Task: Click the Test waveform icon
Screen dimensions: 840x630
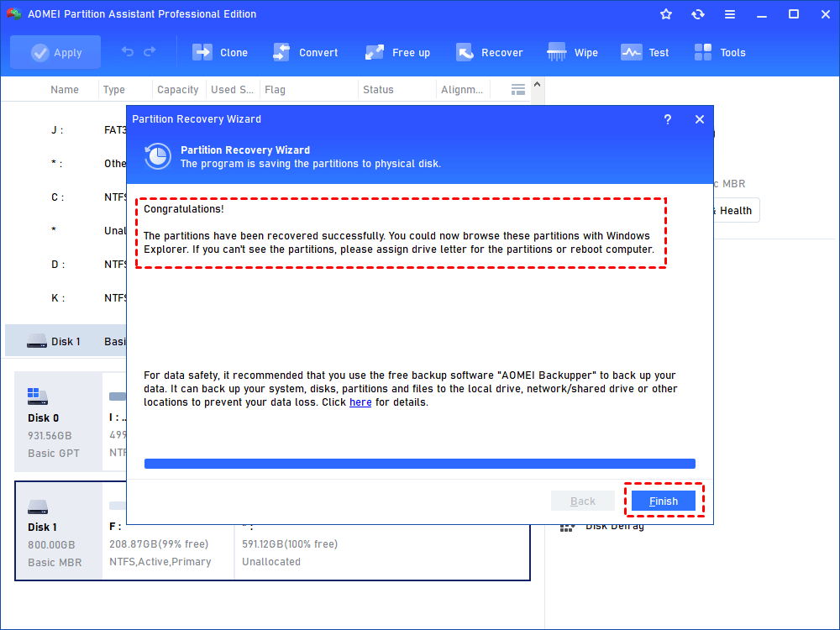Action: [x=631, y=52]
